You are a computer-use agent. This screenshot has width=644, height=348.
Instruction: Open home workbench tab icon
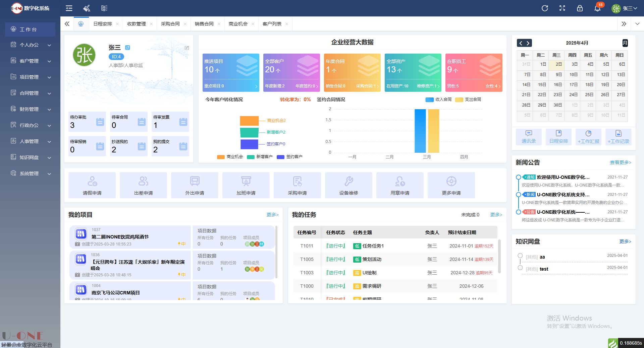tap(81, 24)
